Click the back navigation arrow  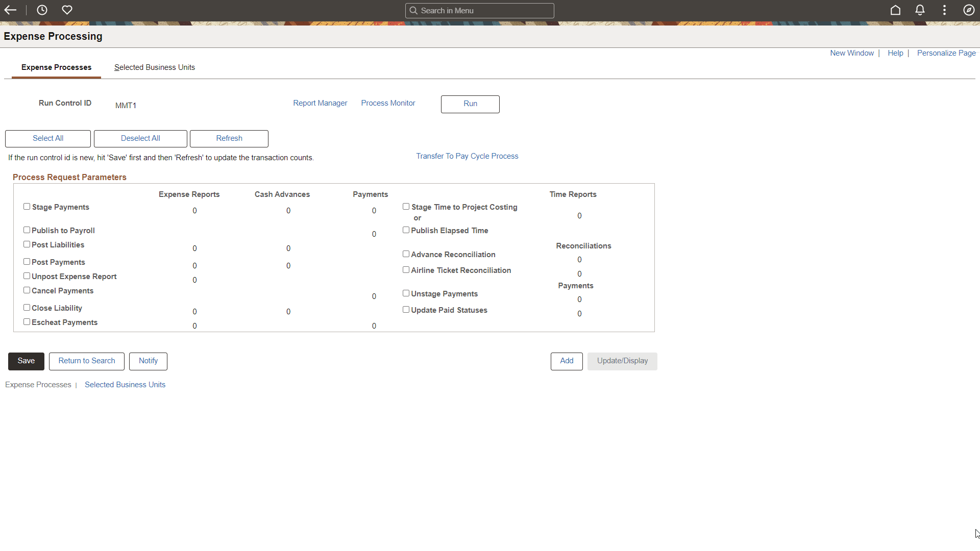pos(10,10)
